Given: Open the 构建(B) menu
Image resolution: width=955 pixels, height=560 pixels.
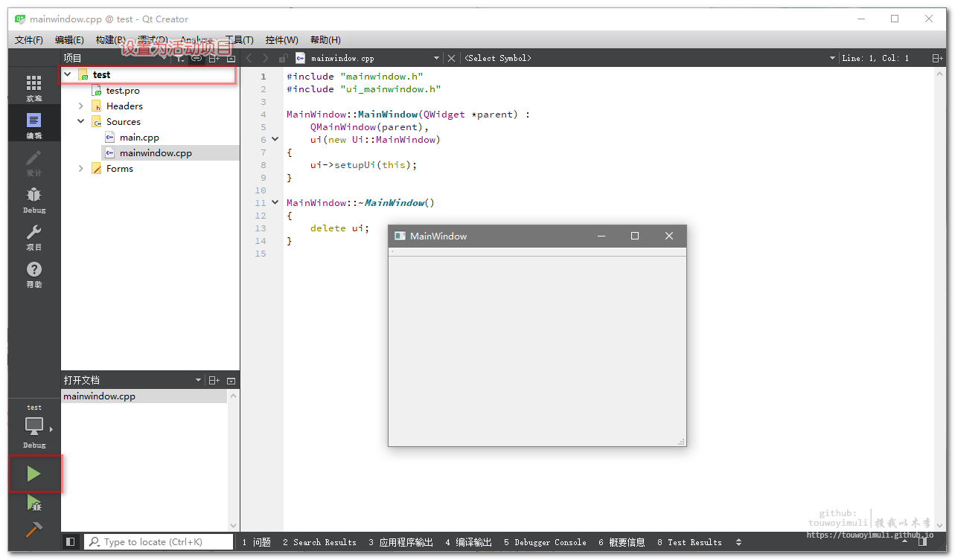Looking at the screenshot, I should click(109, 40).
